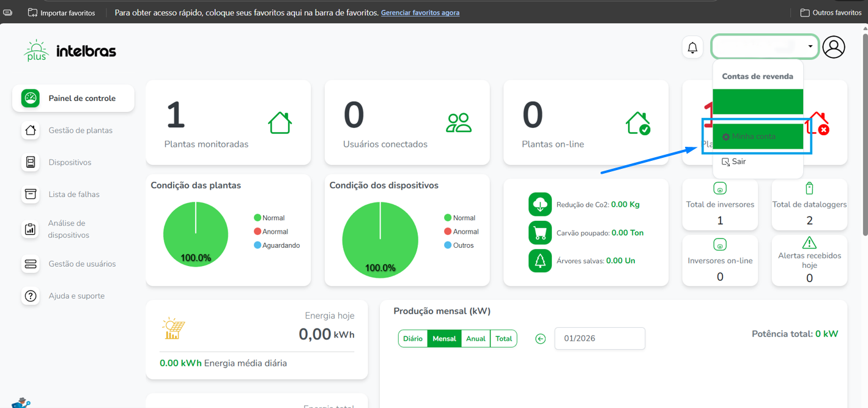This screenshot has height=408, width=868.
Task: Click Análise de dispositivos chart icon
Action: pyautogui.click(x=31, y=229)
